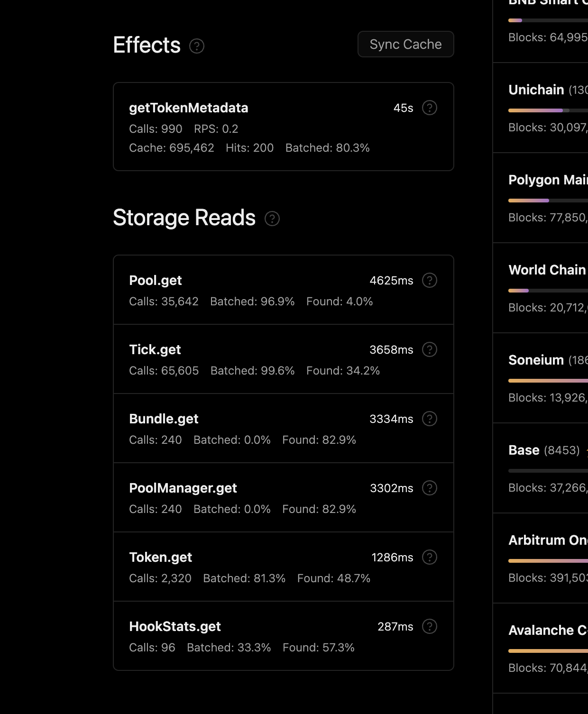This screenshot has width=588, height=714.
Task: Click the HookStats.get question mark icon
Action: [x=430, y=626]
